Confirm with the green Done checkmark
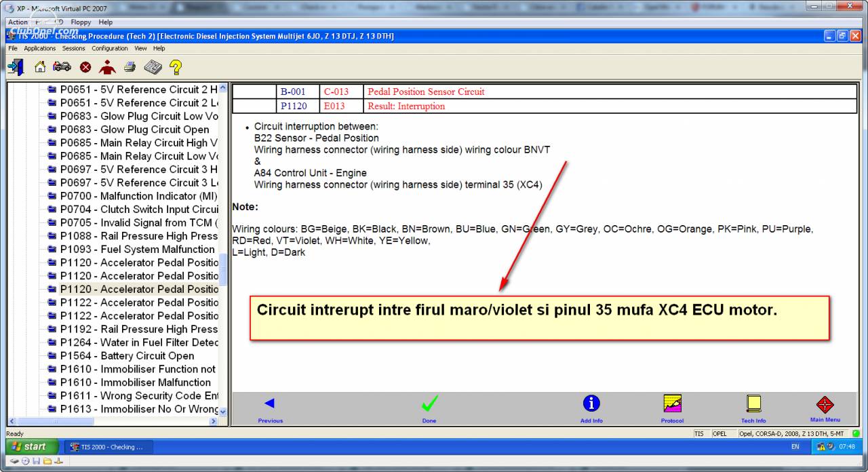This screenshot has width=868, height=472. (429, 409)
